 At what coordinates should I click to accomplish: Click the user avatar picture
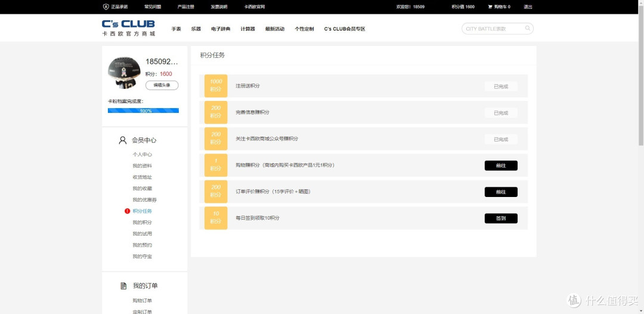(124, 73)
